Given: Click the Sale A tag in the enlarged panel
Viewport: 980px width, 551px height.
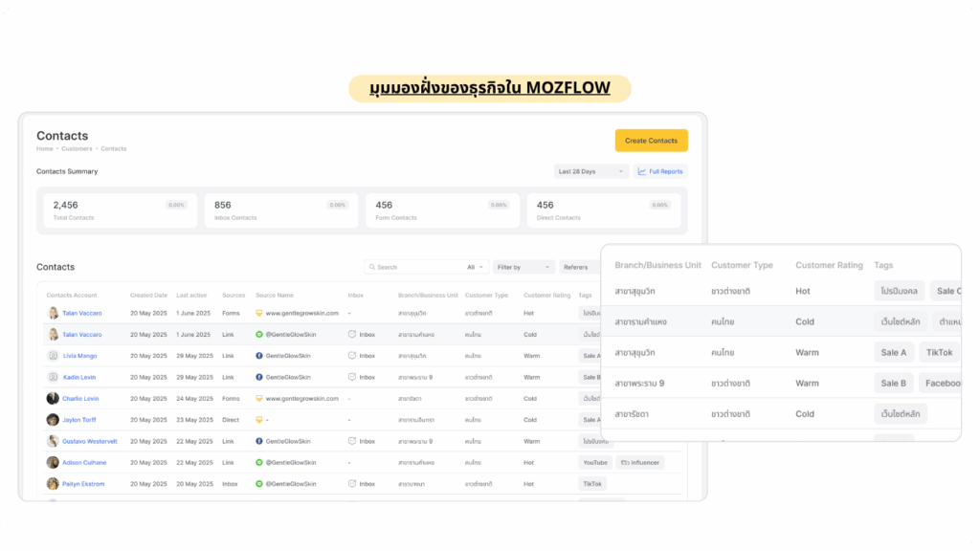Looking at the screenshot, I should [894, 352].
